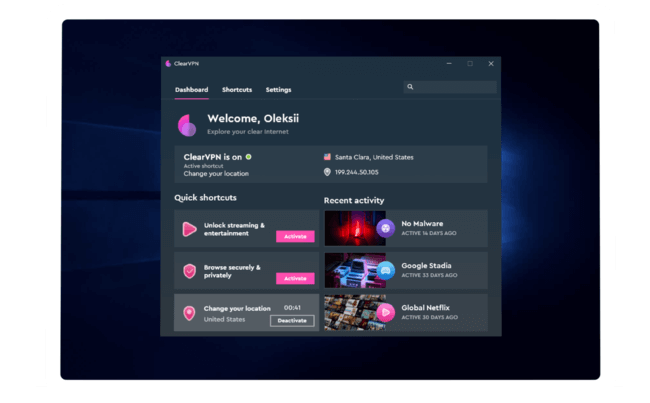Click the US flag icon

click(x=327, y=157)
